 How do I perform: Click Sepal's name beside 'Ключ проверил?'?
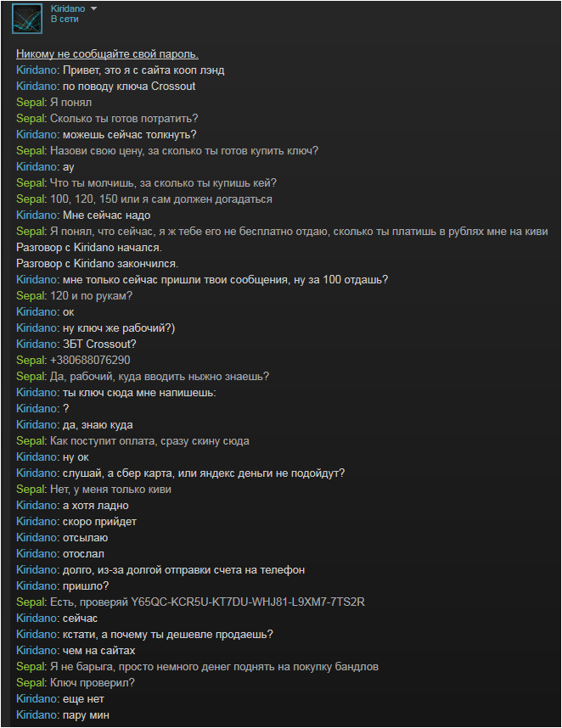tap(31, 682)
